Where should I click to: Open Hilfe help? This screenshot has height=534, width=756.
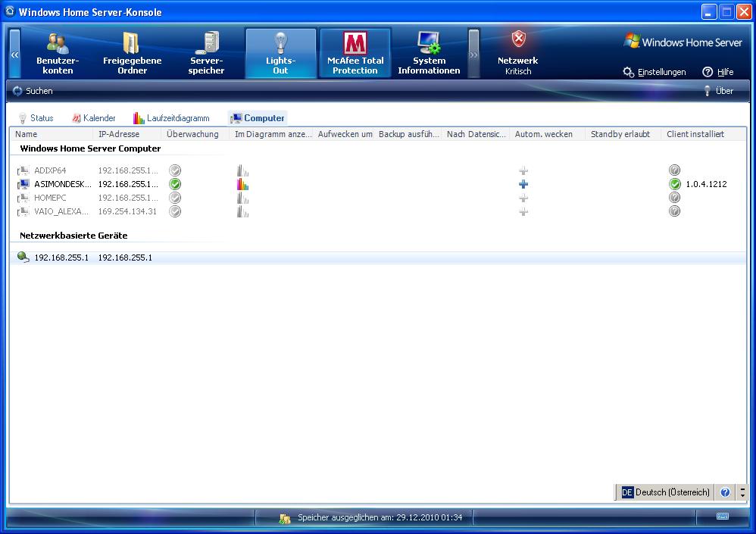pos(718,72)
